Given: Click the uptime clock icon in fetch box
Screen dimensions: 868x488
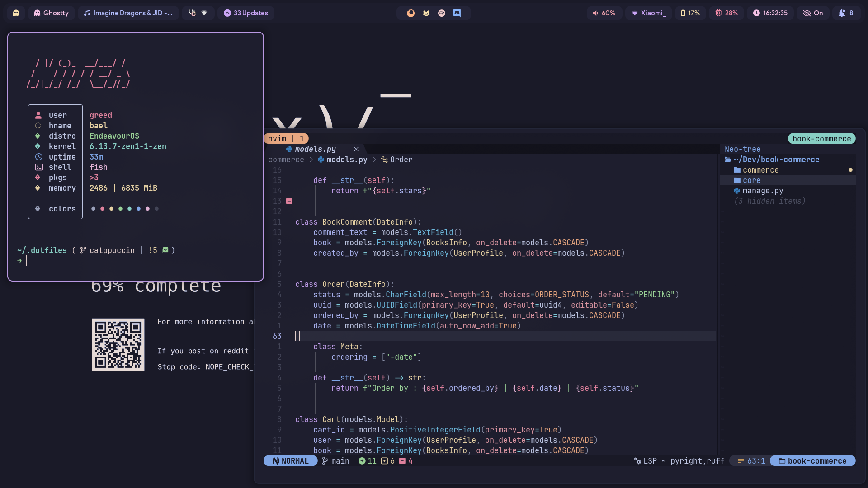Looking at the screenshot, I should point(38,157).
